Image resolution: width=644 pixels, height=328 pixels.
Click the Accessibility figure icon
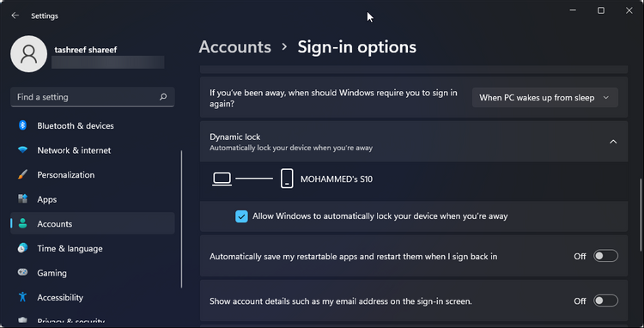(22, 297)
